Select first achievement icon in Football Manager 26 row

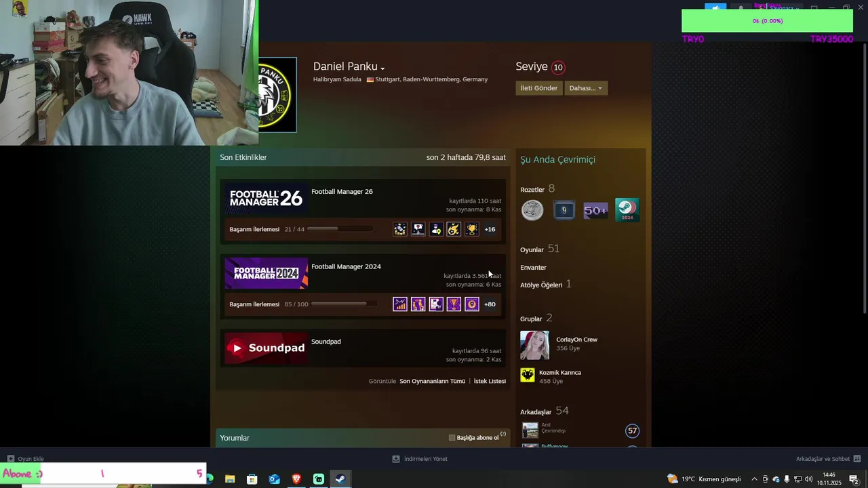click(x=400, y=229)
